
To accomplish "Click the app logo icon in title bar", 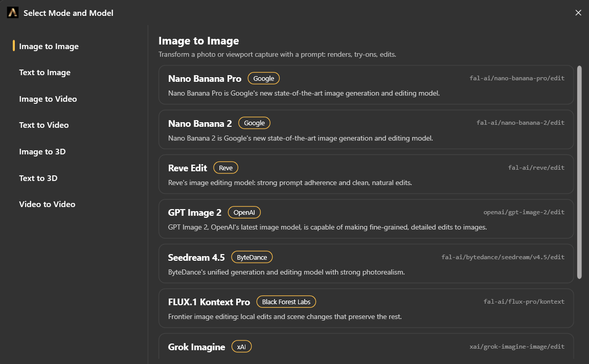I will point(12,12).
